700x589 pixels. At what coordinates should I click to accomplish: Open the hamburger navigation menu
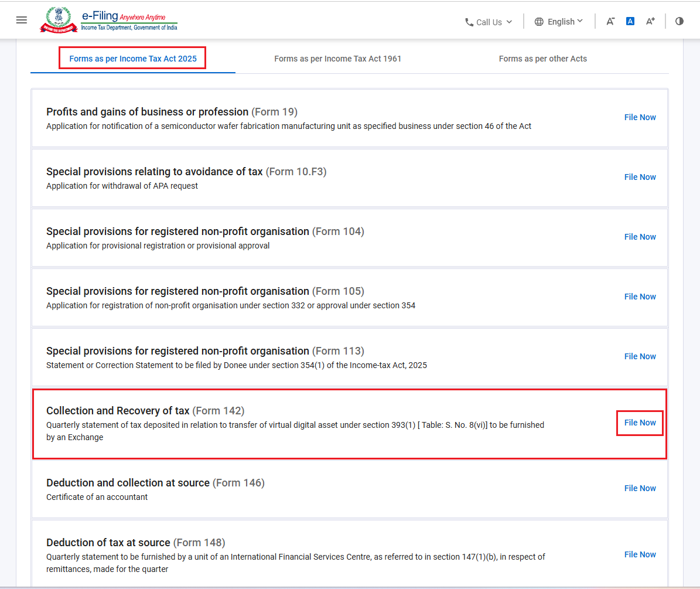coord(22,20)
